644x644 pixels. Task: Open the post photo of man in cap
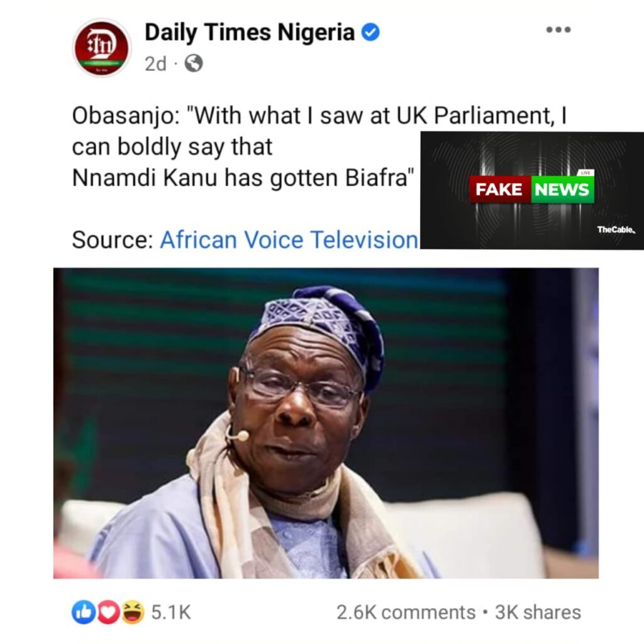click(x=326, y=423)
